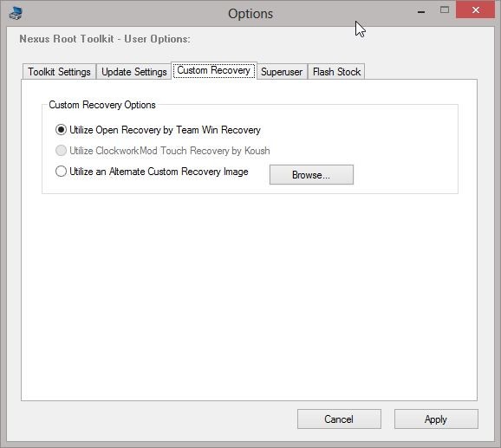Maximize the Options window
Image resolution: width=501 pixels, height=448 pixels.
[x=445, y=10]
